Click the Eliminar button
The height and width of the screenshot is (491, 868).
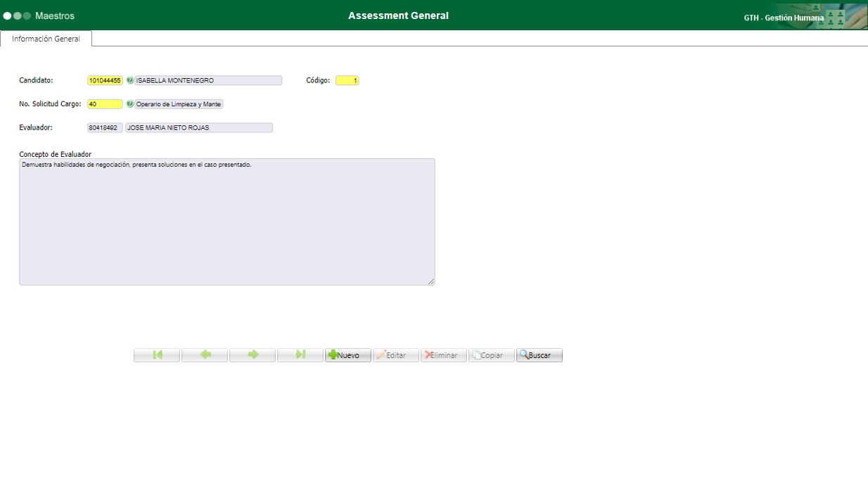444,355
